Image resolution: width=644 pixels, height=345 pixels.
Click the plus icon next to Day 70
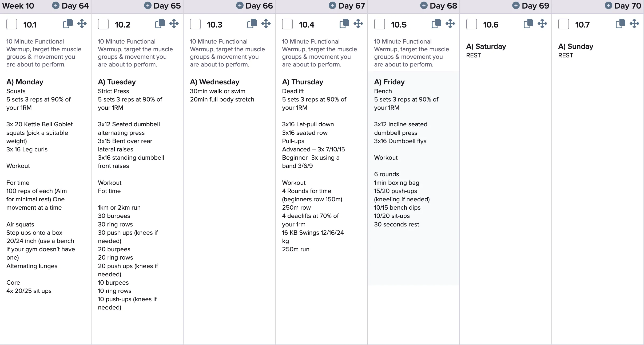coord(608,6)
